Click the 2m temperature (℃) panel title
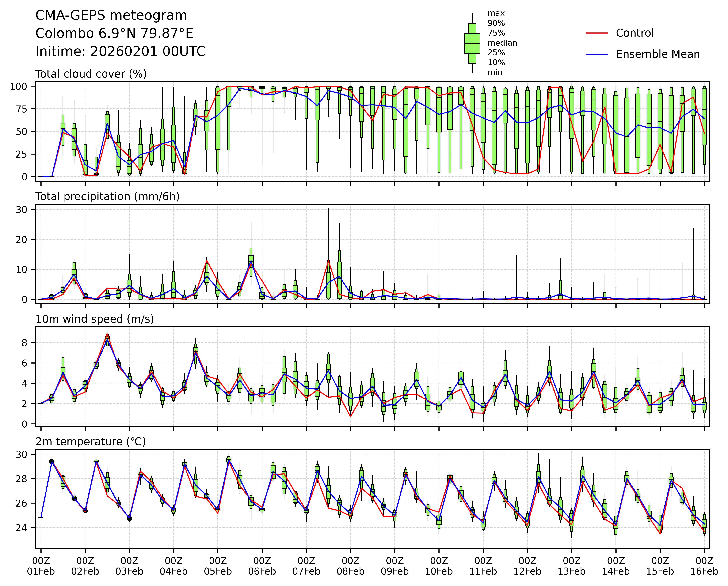The image size is (728, 586). click(x=91, y=442)
